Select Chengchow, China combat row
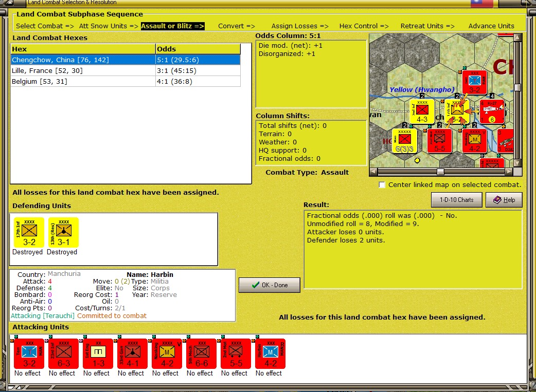This screenshot has width=536, height=392. point(126,60)
